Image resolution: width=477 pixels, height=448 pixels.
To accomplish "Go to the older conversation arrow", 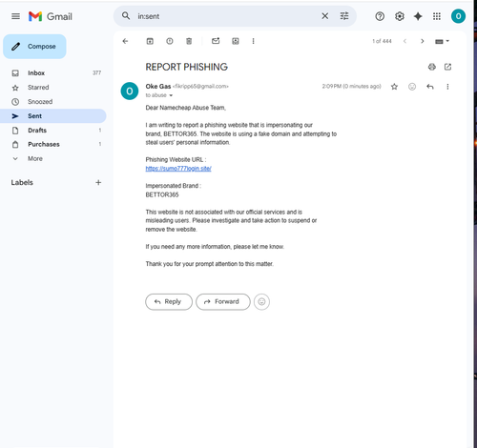I will pos(423,41).
